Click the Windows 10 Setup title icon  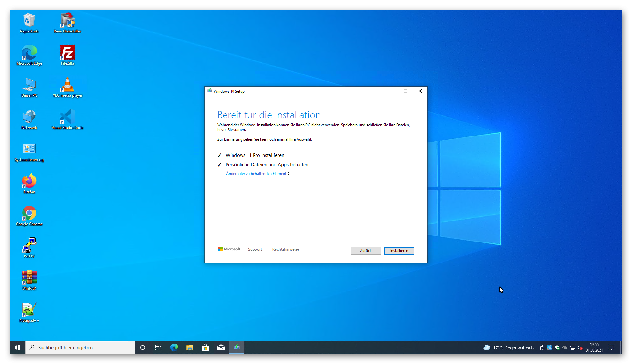[x=210, y=91]
